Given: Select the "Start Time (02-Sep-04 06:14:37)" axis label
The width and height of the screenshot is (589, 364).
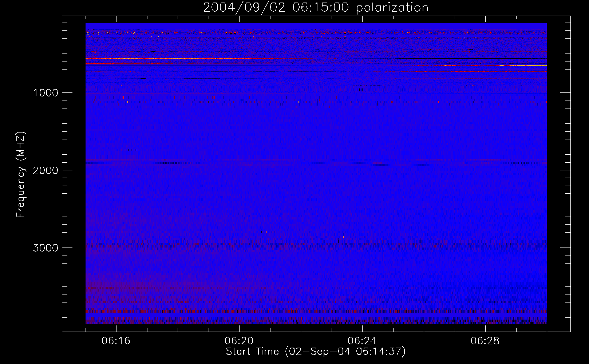Looking at the screenshot, I should (316, 352).
